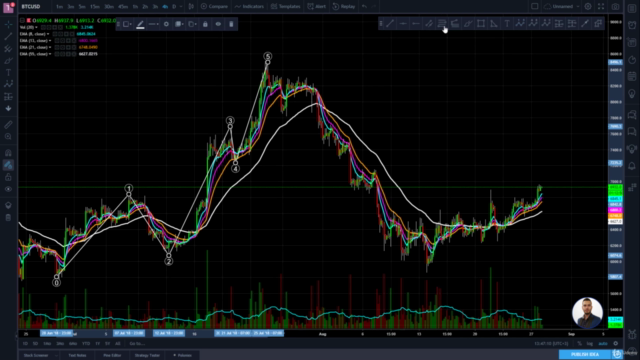The image size is (640, 360).
Task: Select the 15m timeframe
Action: tap(95, 7)
